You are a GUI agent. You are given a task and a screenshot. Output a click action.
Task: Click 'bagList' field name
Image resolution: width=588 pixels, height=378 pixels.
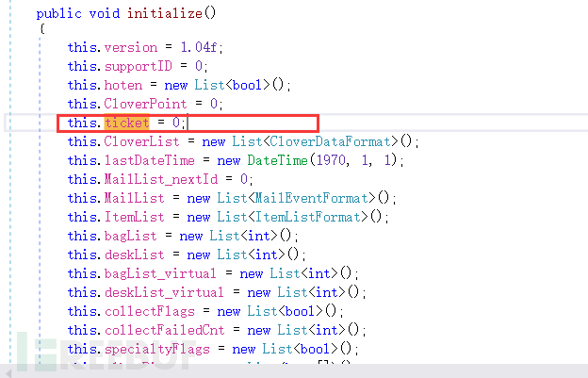pyautogui.click(x=130, y=236)
